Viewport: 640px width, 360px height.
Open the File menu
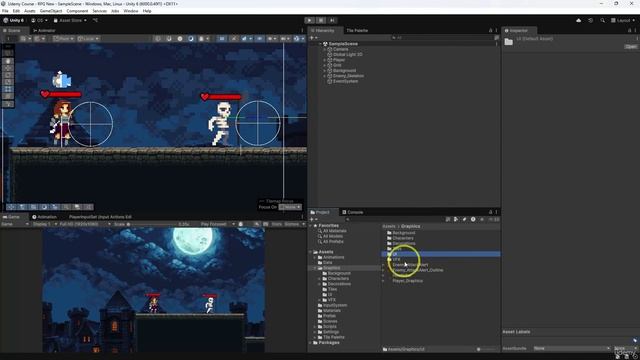tap(5, 11)
